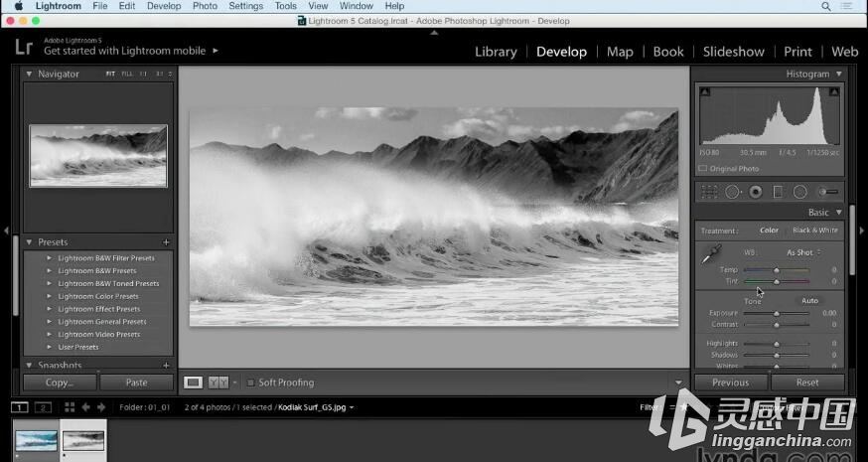Open the WB As Shot dropdown

[x=803, y=252]
